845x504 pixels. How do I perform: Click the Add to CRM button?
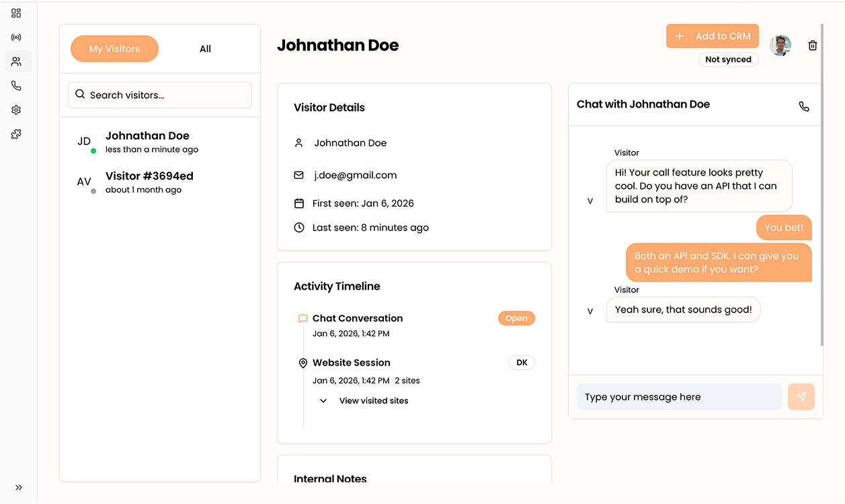[x=712, y=36]
